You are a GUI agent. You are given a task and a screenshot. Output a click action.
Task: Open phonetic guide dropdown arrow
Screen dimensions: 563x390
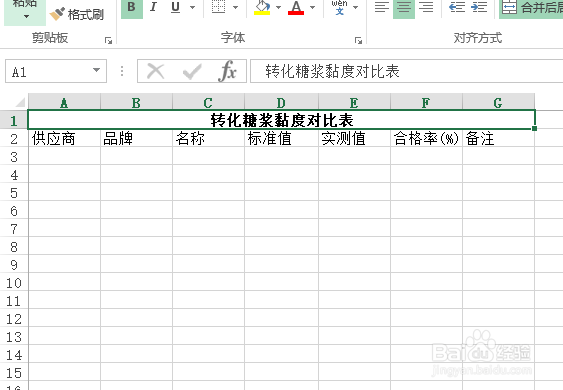[x=355, y=7]
